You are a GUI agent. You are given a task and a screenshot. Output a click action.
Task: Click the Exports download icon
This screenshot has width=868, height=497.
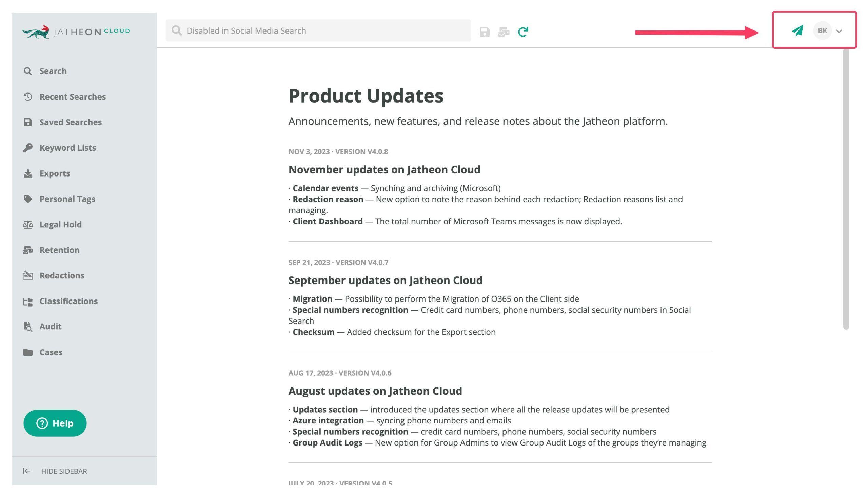click(28, 173)
